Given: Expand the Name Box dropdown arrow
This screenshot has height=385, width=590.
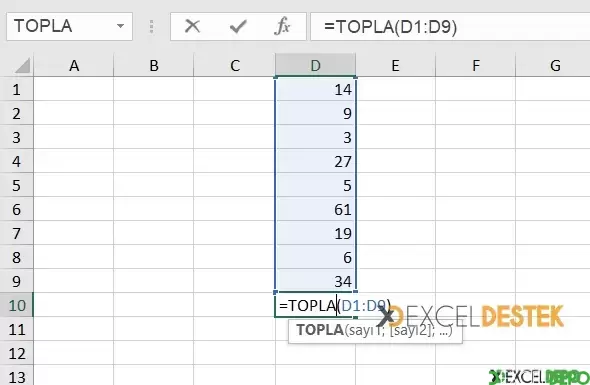Looking at the screenshot, I should pos(120,26).
